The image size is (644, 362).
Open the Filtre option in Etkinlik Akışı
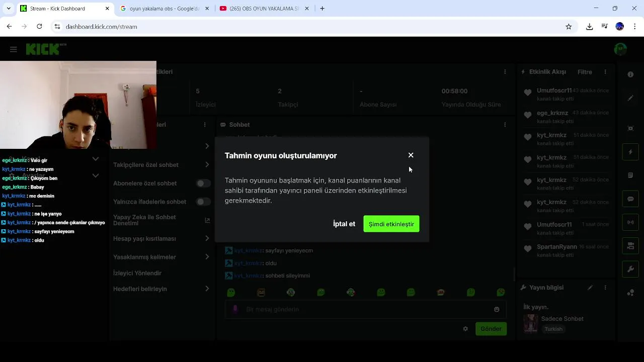tap(585, 72)
